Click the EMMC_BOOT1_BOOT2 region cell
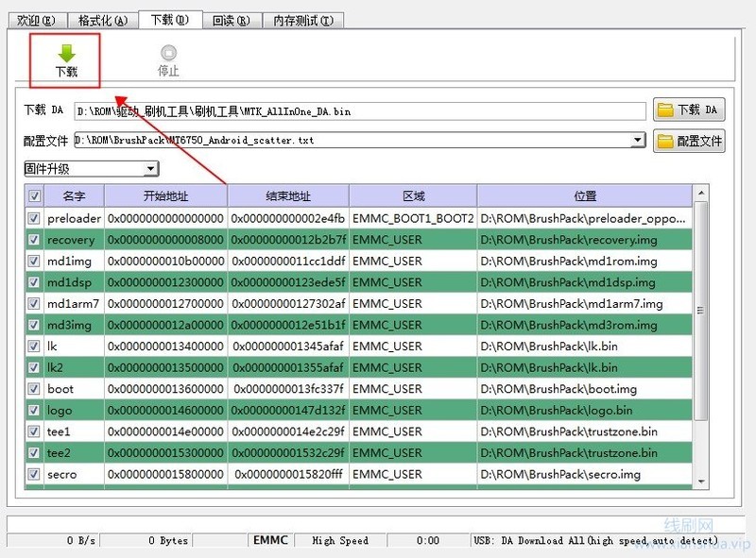The image size is (756, 558). 413,218
